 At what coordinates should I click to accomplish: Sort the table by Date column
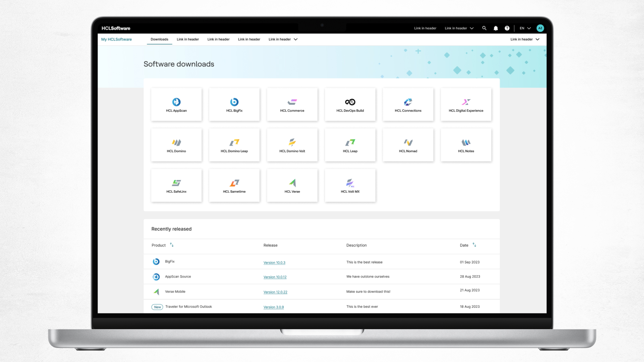(x=474, y=245)
